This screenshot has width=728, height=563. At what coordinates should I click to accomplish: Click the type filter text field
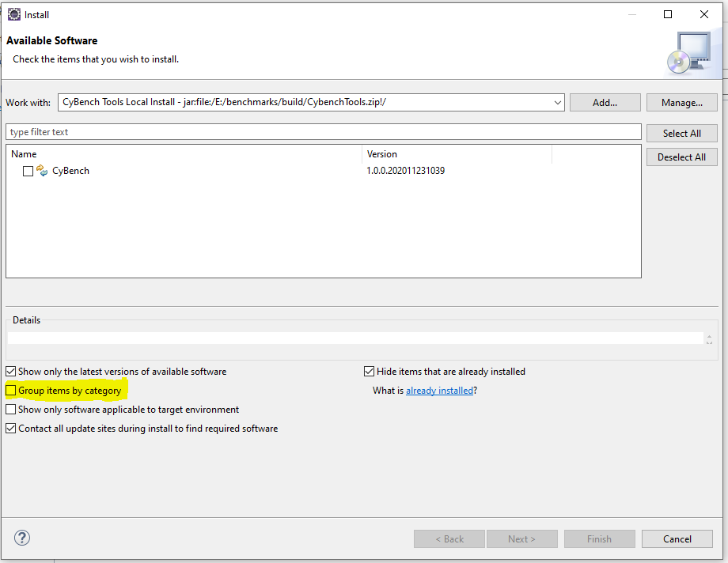324,132
